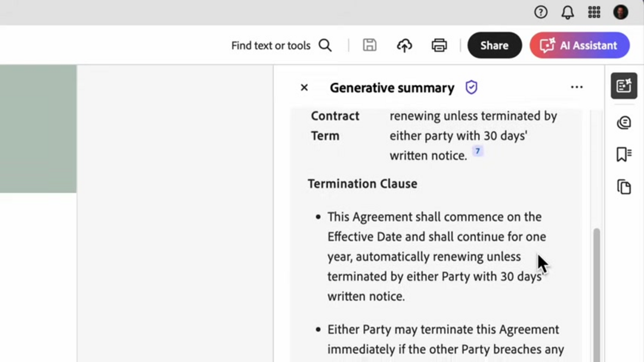Click the user profile avatar
This screenshot has height=362, width=644.
621,12
